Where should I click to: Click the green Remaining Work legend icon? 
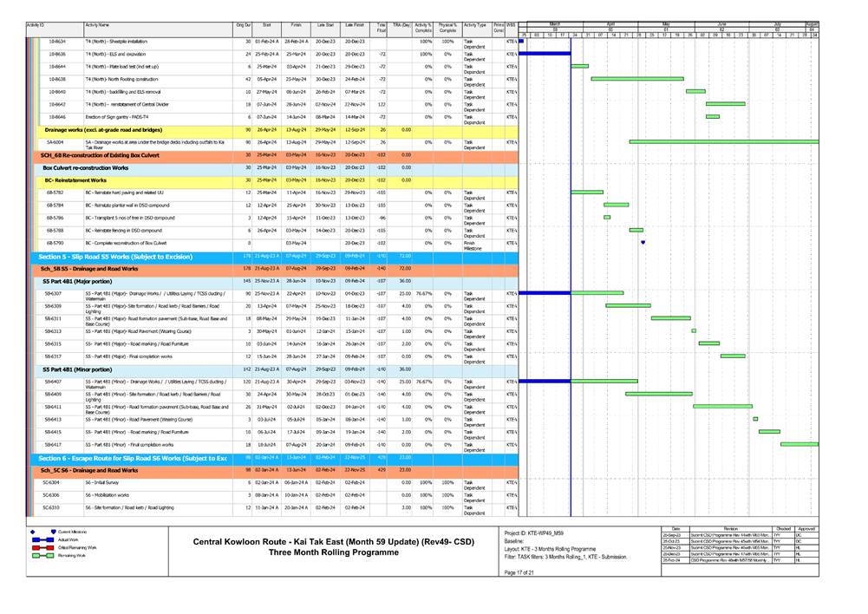42,555
